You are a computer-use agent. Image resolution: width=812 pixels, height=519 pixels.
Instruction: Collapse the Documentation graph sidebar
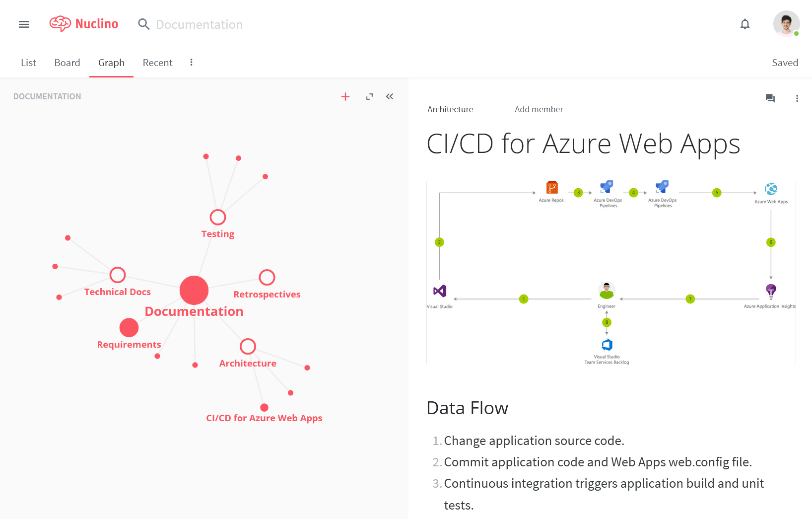coord(390,96)
